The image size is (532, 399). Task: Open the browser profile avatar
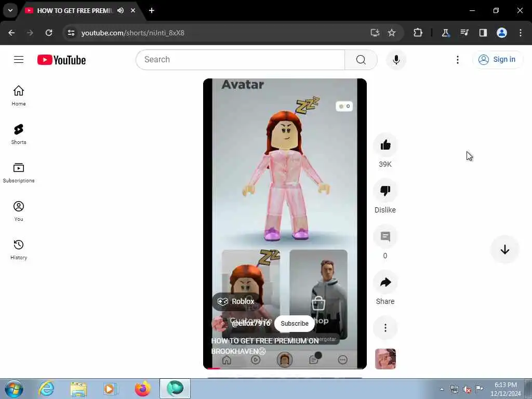click(x=502, y=33)
